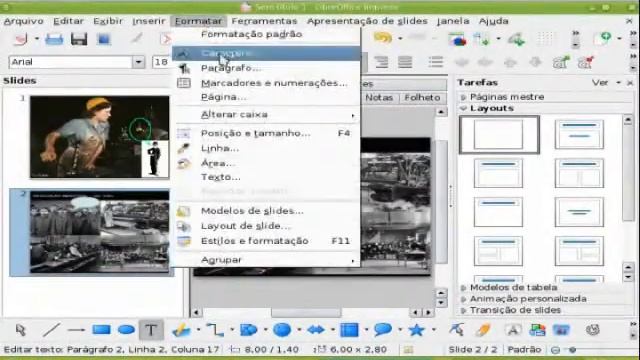
Task: Click the bullet list icon
Action: coord(436,62)
